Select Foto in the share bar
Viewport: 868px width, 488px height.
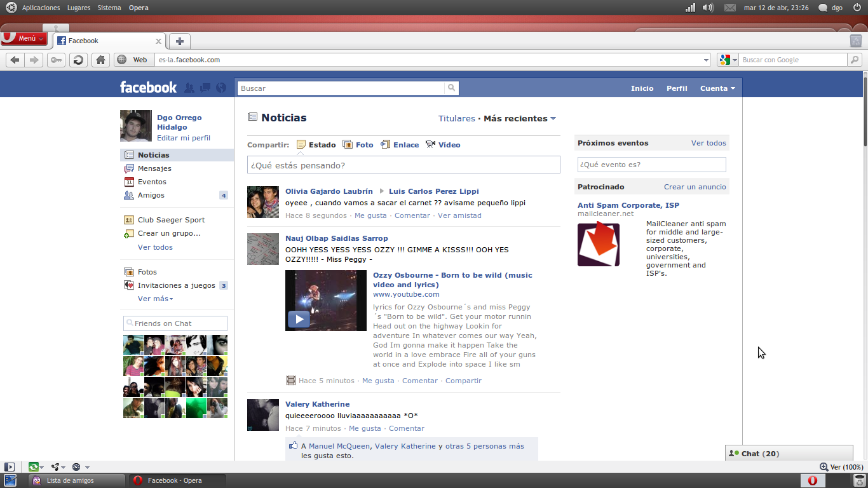(358, 145)
